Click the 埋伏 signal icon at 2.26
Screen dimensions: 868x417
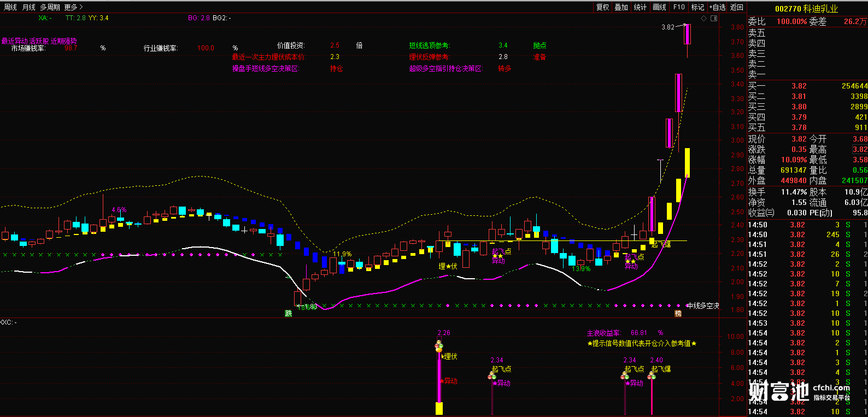[x=438, y=345]
